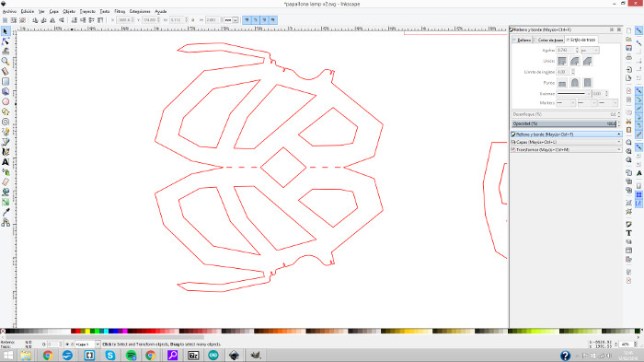The image size is (644, 362).
Task: Click the Cut scissors icon
Action: click(x=628, y=122)
